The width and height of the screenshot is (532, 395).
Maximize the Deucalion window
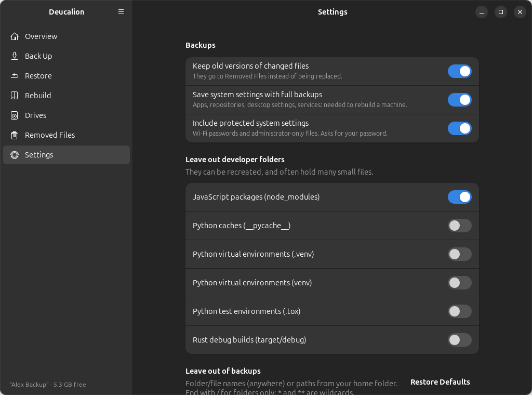pos(501,12)
